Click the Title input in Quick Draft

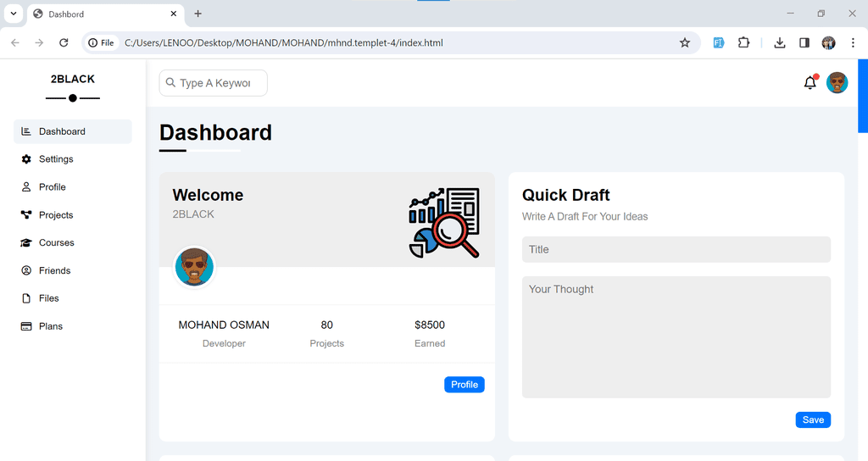coord(676,250)
